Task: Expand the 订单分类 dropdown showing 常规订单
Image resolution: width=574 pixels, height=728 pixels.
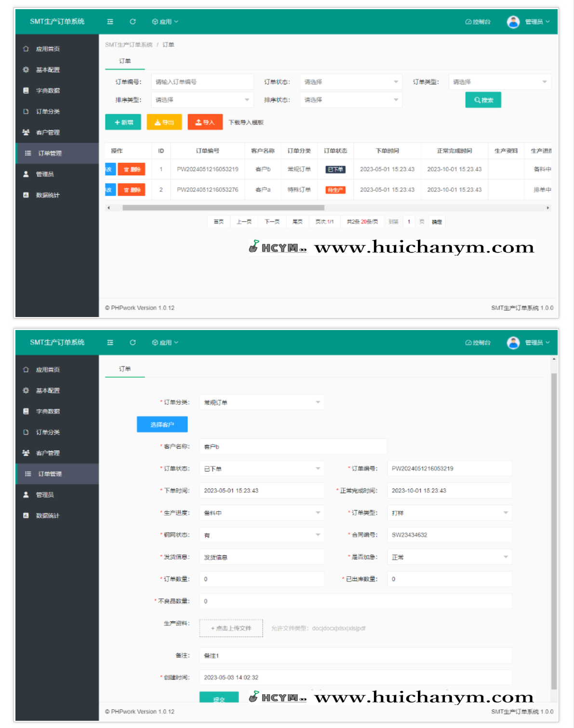Action: 262,402
